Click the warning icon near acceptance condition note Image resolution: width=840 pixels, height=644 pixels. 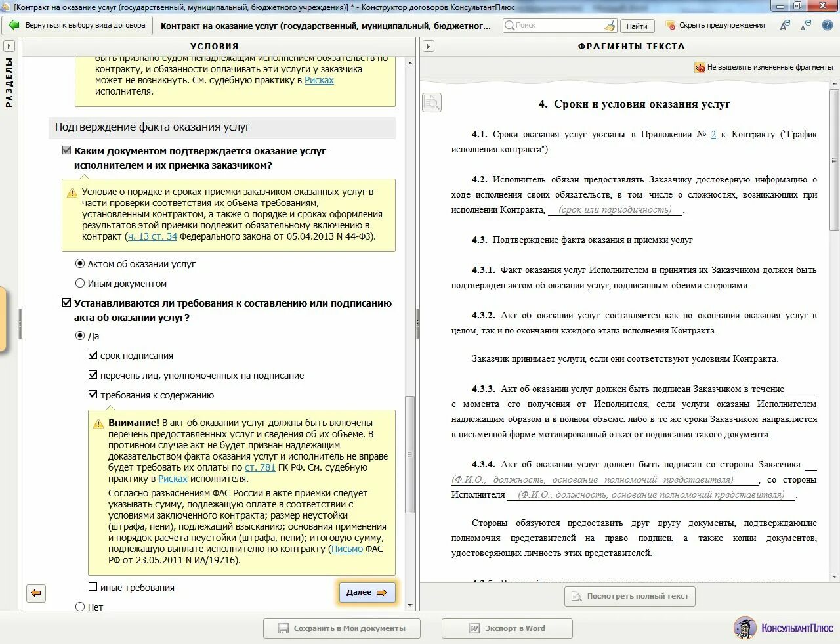tap(72, 193)
